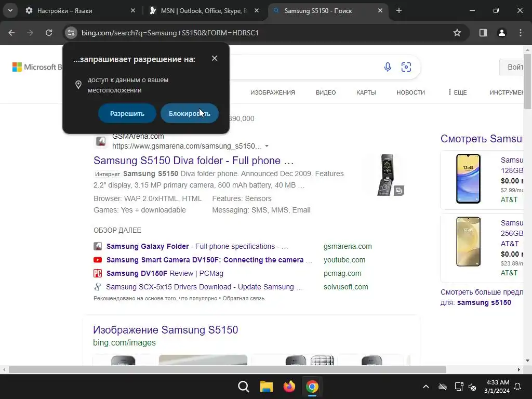Open Chrome three-dot menu

521,33
